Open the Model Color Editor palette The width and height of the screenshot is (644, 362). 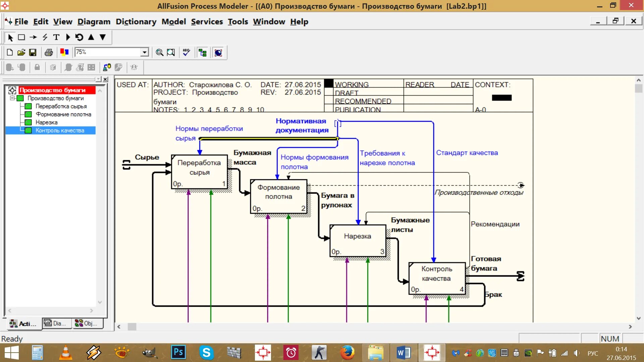point(64,52)
